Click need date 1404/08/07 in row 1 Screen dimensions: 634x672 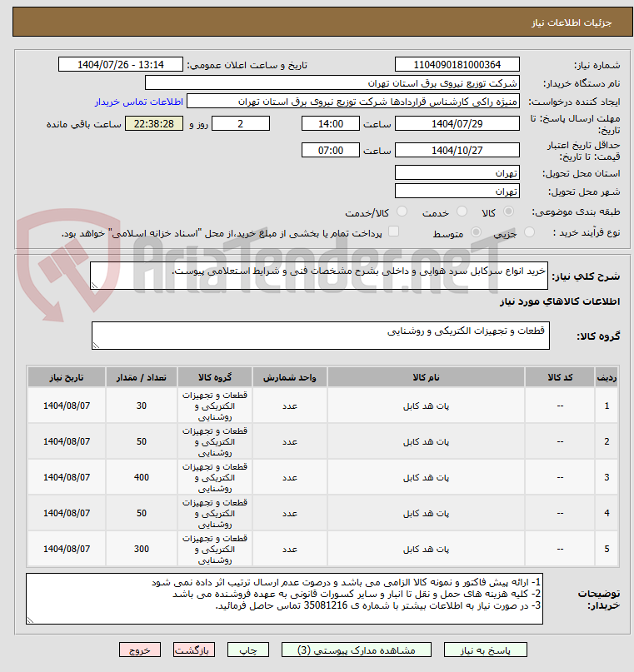pos(67,406)
